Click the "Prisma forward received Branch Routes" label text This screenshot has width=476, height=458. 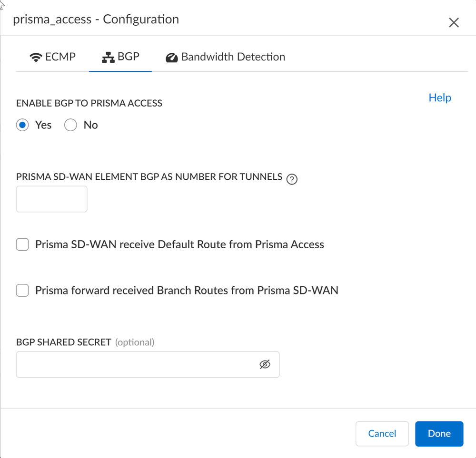point(187,290)
